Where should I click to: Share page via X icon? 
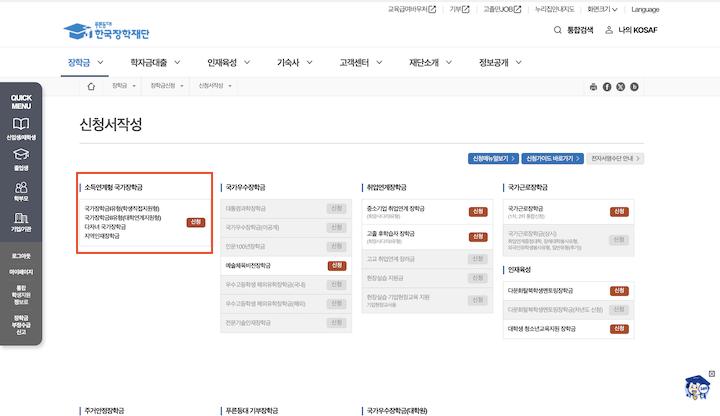point(621,87)
